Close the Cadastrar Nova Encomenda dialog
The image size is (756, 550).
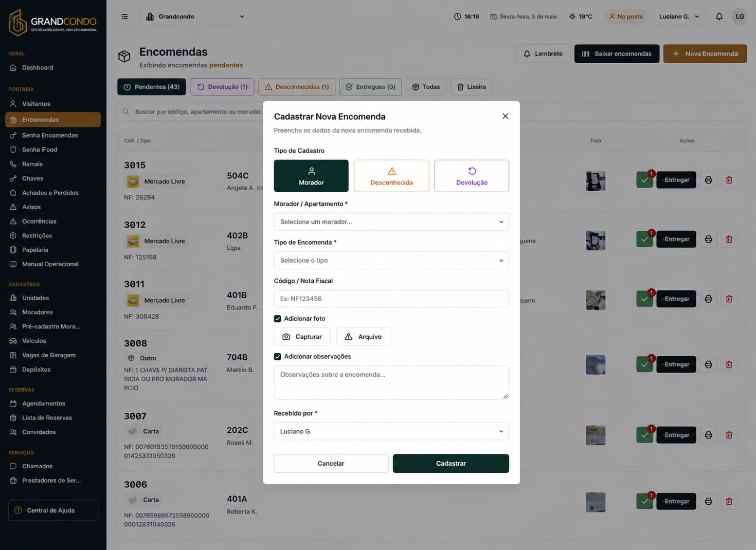[x=505, y=116]
